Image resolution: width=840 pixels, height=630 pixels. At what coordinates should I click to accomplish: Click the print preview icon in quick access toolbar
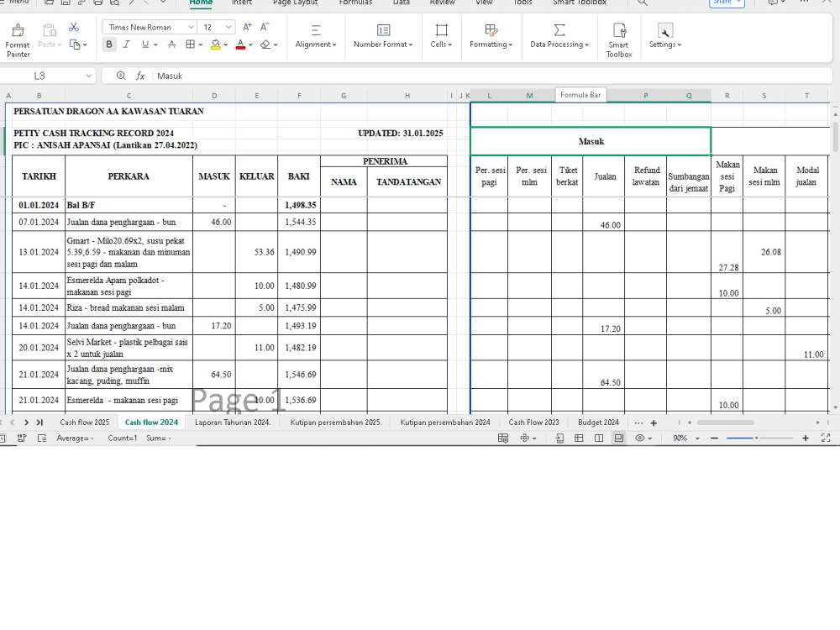(114, 3)
